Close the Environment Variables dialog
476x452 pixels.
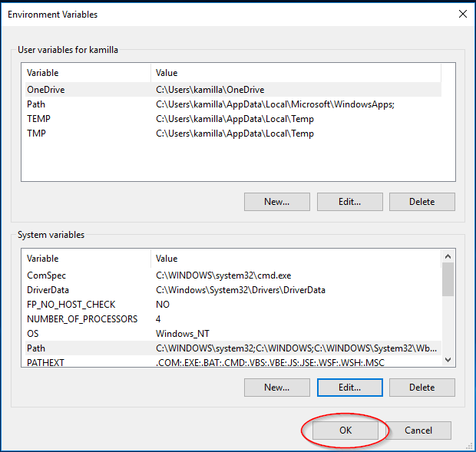[461, 14]
